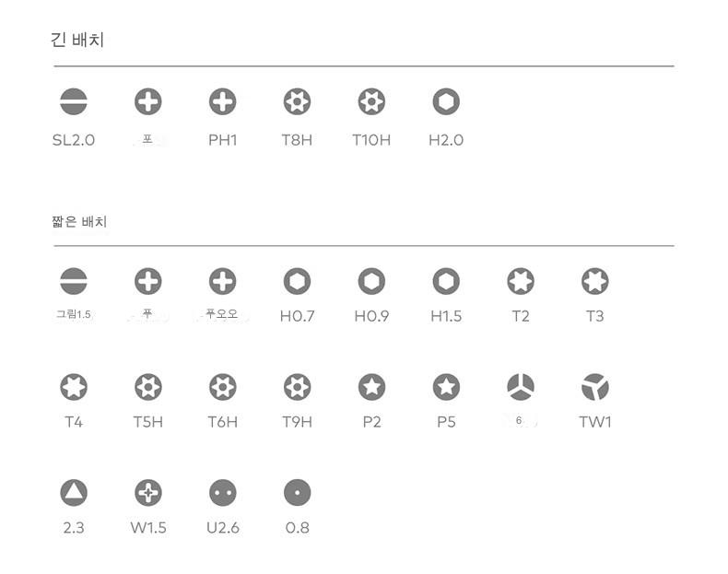The height and width of the screenshot is (574, 728).
Task: Click the T8H Torx bit icon
Action: (x=297, y=102)
